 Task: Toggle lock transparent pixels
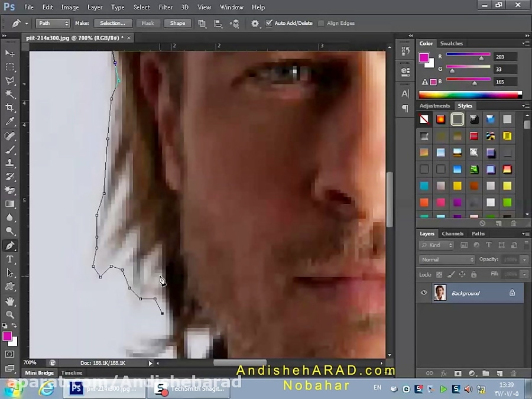[439, 274]
